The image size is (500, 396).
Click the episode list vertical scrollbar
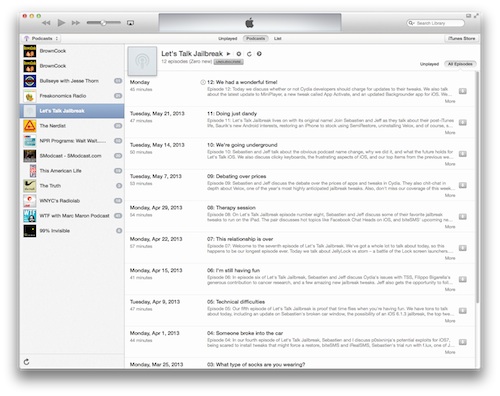coord(477,187)
